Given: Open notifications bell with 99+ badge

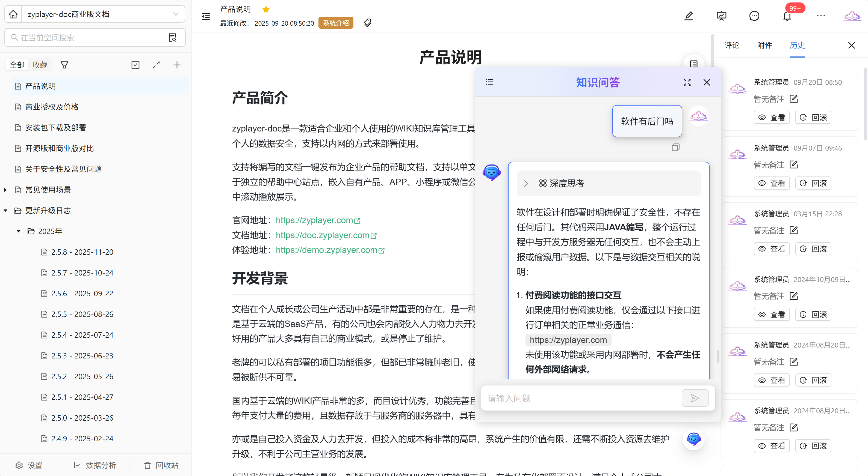Looking at the screenshot, I should coord(787,16).
